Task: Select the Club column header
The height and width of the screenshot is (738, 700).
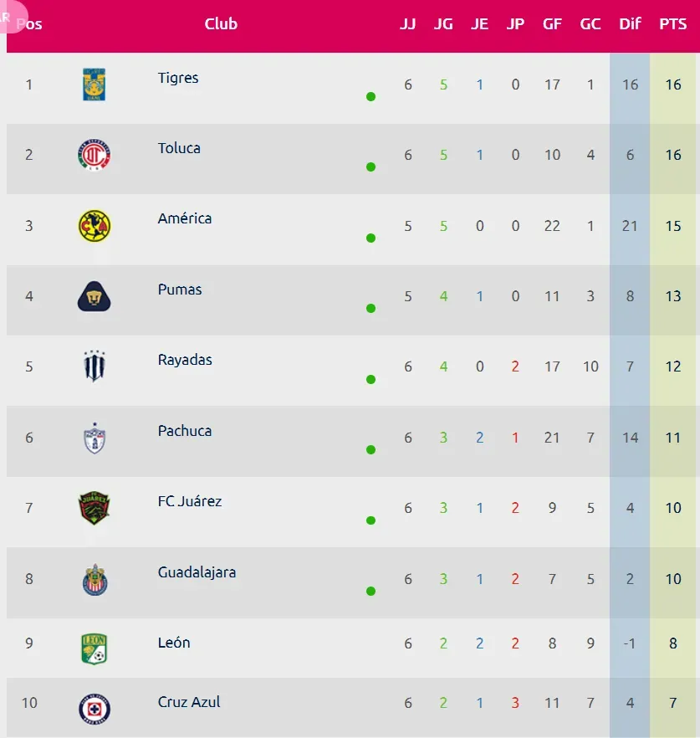Action: coord(221,23)
